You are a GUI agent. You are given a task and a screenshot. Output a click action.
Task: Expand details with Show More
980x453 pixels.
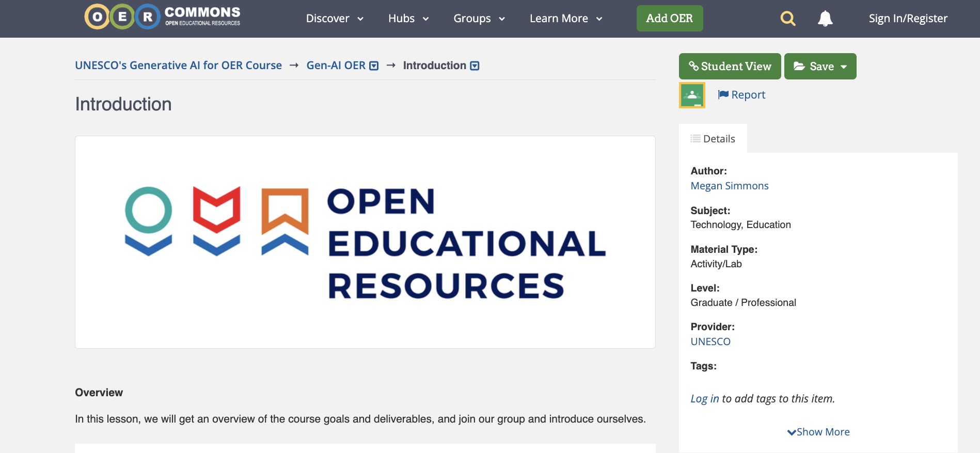point(818,432)
